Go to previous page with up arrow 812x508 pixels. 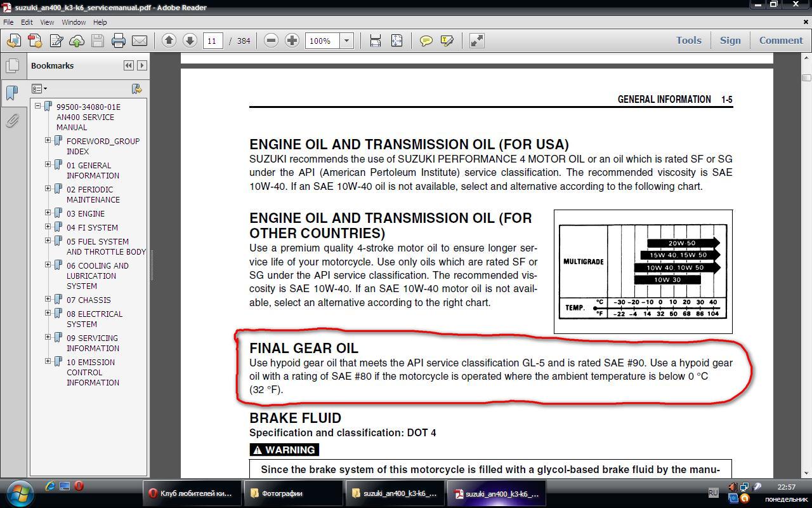click(x=169, y=41)
